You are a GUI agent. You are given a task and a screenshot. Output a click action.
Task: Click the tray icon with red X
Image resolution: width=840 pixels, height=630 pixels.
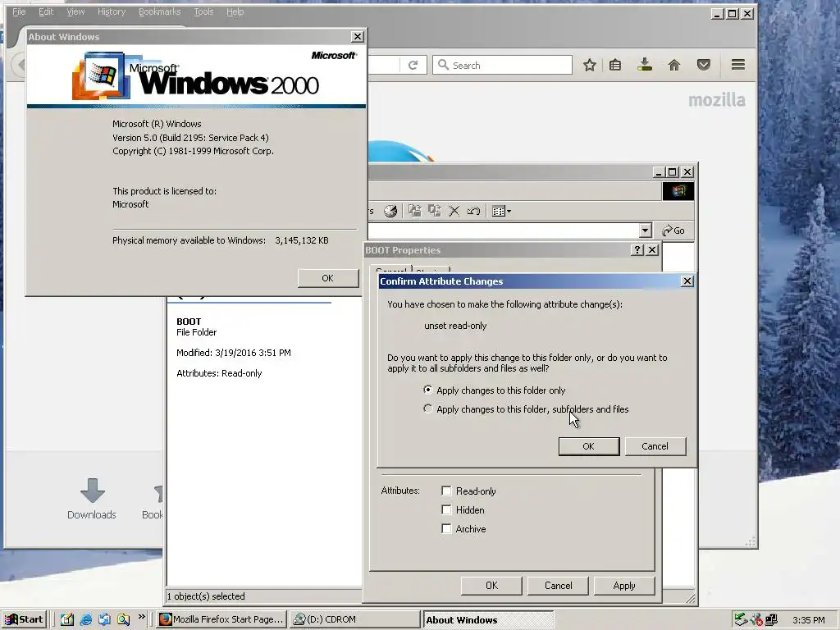[x=756, y=620]
